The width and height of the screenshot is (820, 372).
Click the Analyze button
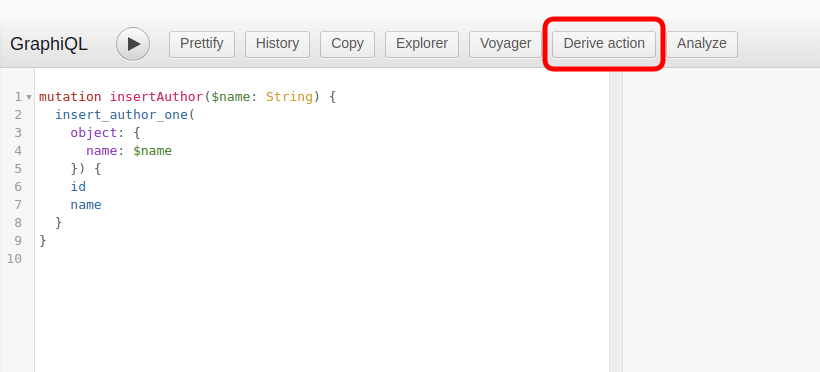[702, 44]
